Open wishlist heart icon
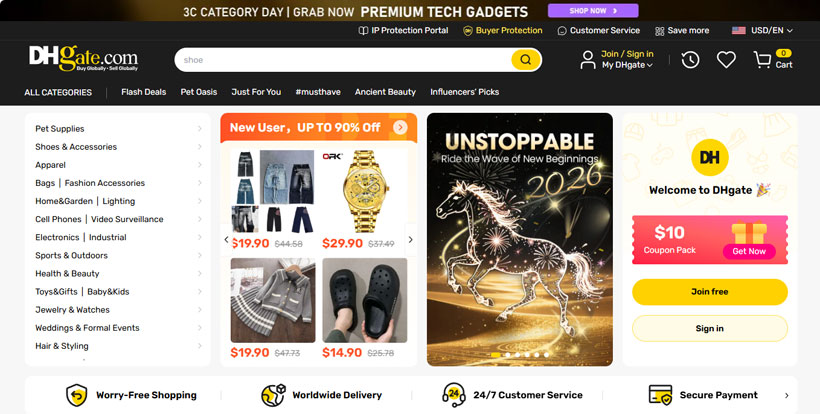 pyautogui.click(x=726, y=60)
